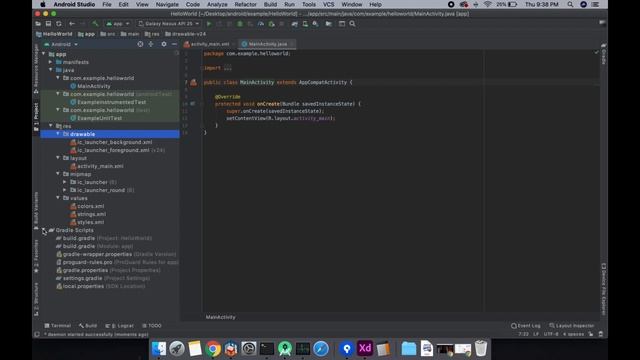The height and width of the screenshot is (360, 640).
Task: Click the Sync/refresh toolbar icon
Action: click(x=59, y=24)
